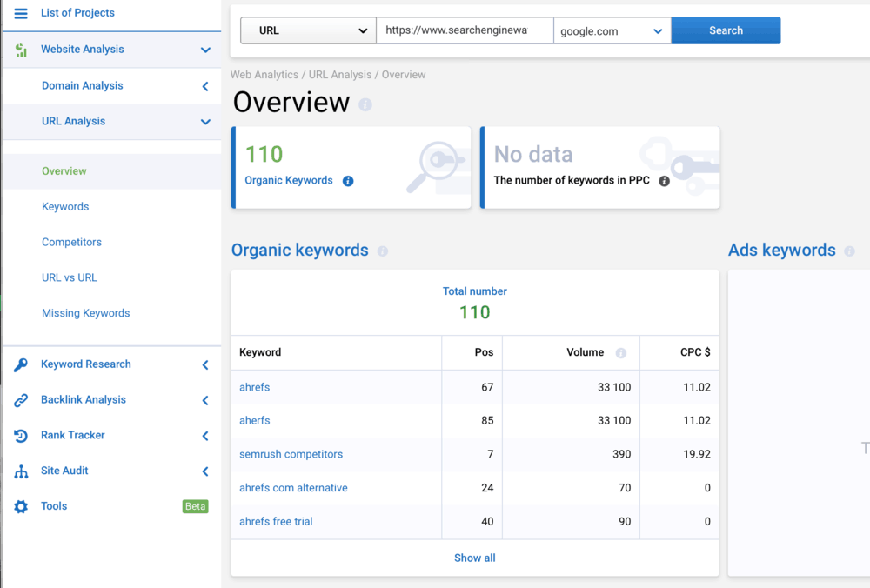Viewport: 870px width, 588px height.
Task: Open the google.com search engine dropdown
Action: click(x=612, y=30)
